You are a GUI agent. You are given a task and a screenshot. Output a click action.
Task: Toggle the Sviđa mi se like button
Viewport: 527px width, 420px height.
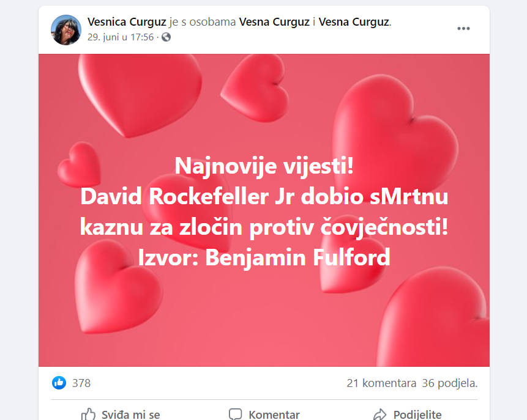[121, 414]
